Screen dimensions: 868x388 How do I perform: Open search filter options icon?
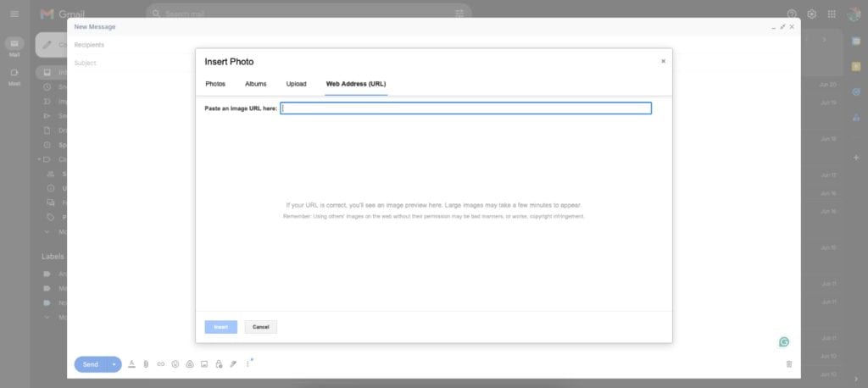(x=459, y=14)
